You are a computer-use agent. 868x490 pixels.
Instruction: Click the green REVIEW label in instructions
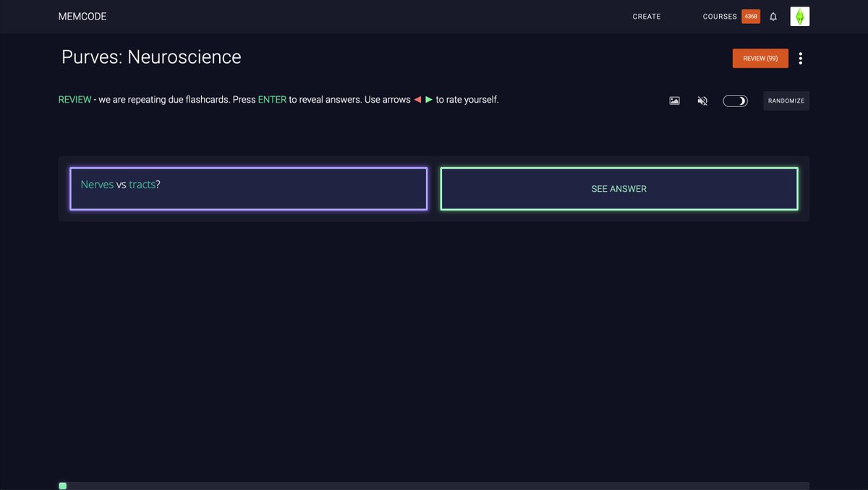tap(75, 100)
